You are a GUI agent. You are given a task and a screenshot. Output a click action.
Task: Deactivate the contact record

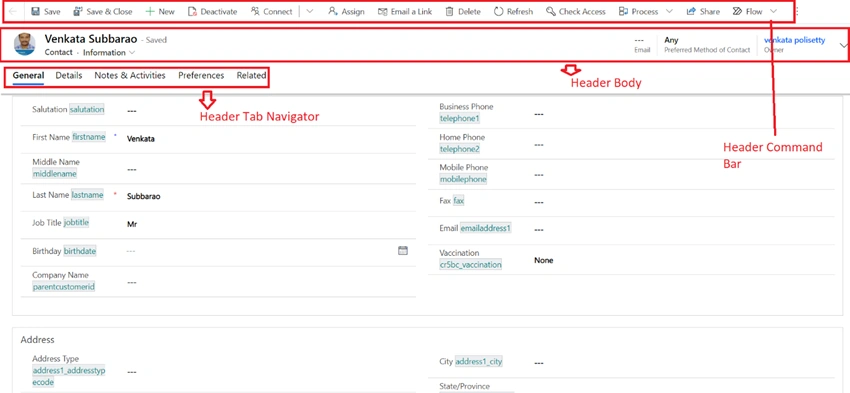coord(212,11)
